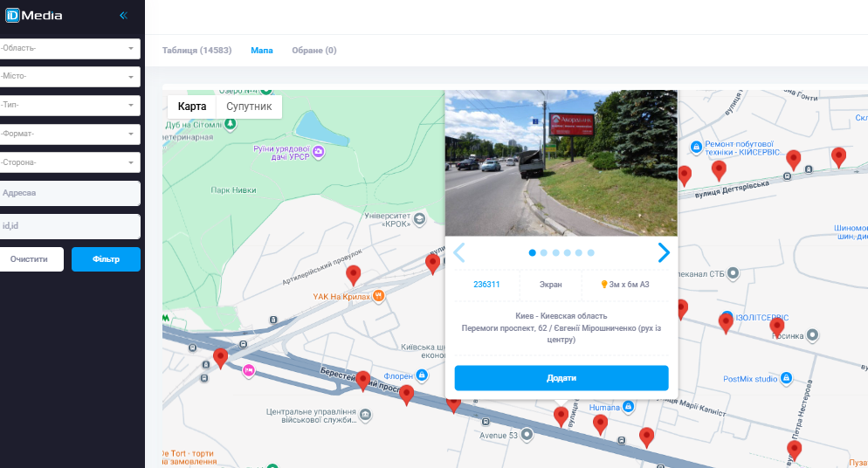The width and height of the screenshot is (868, 468).
Task: Open the Обране (0) tab
Action: pyautogui.click(x=313, y=51)
